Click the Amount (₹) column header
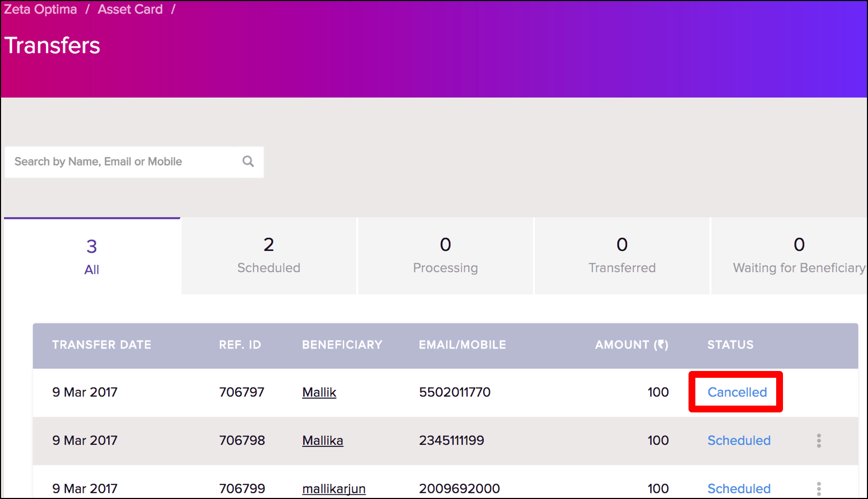This screenshot has width=868, height=499. click(x=632, y=345)
